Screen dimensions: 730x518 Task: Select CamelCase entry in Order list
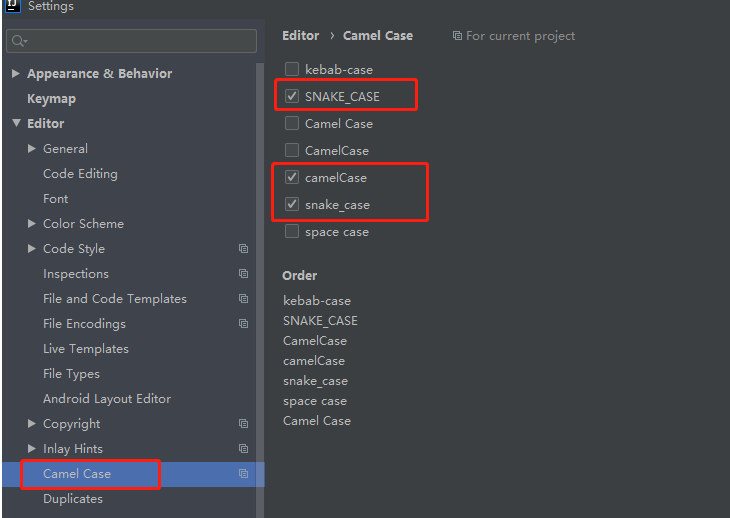pyautogui.click(x=315, y=341)
